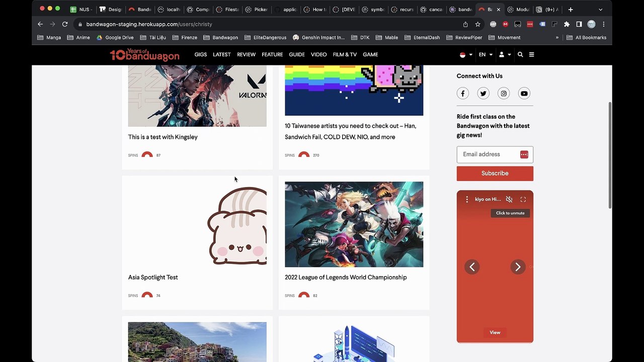Screen dimensions: 644x362
Task: Click the spins icon under Taiwanese artists article
Action: pos(304,155)
